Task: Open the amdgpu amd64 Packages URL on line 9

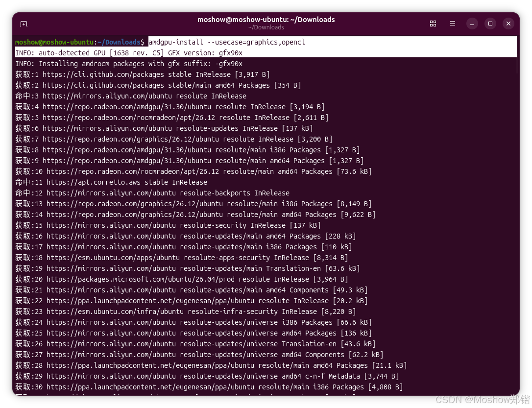Action: (127, 161)
